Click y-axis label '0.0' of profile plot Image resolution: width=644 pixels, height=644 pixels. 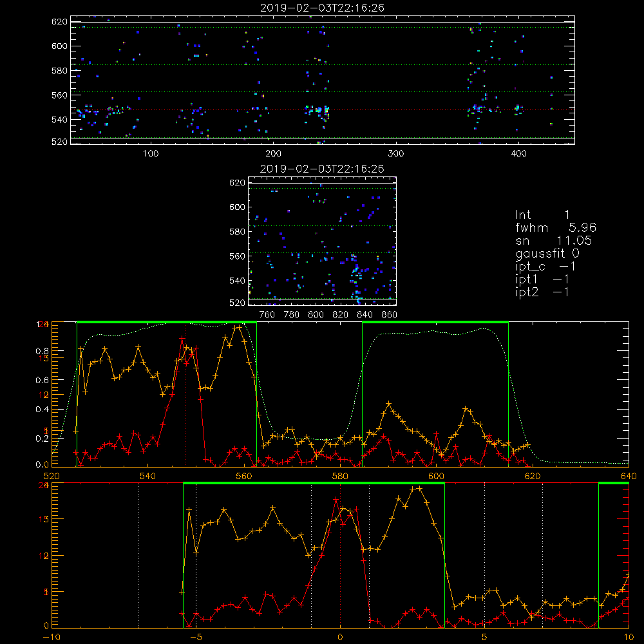coord(43,464)
